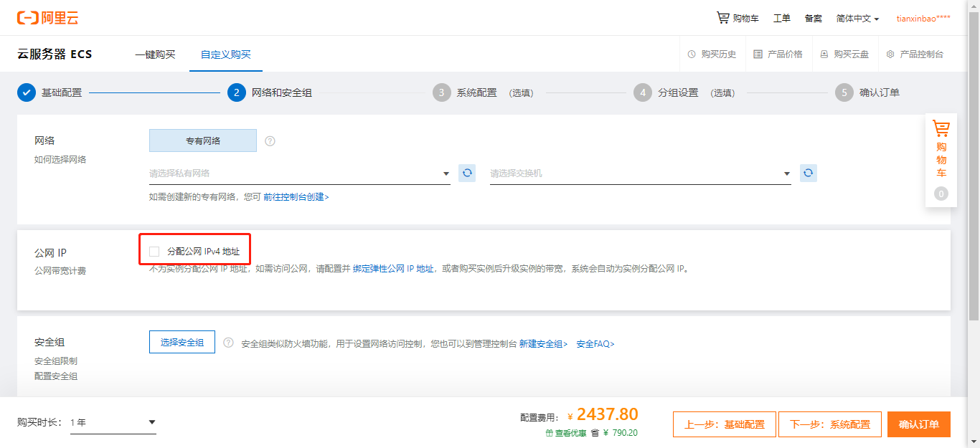Image resolution: width=980 pixels, height=448 pixels.
Task: Click 配置安全组 text
Action: coord(56,376)
